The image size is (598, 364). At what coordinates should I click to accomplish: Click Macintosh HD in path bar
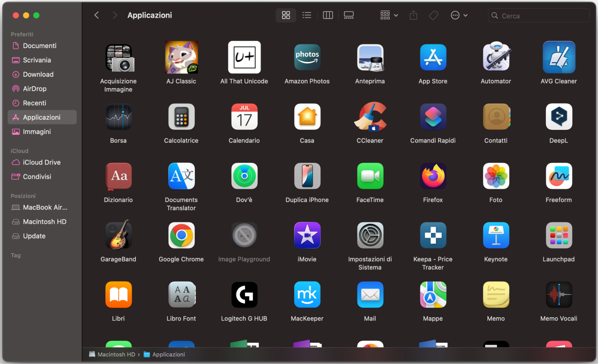click(x=116, y=354)
